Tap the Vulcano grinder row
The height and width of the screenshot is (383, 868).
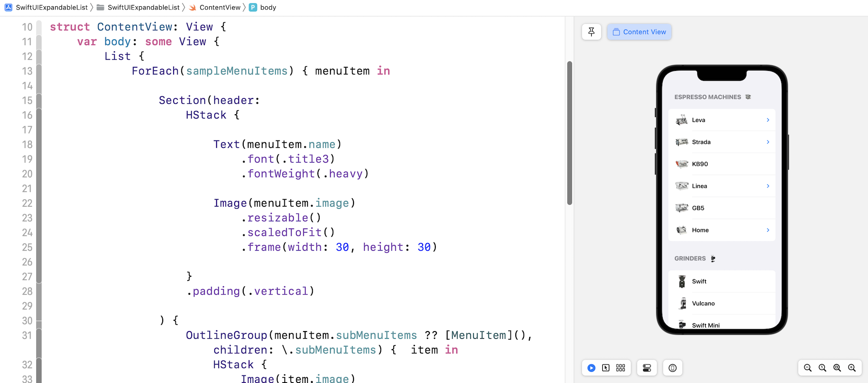pyautogui.click(x=722, y=304)
